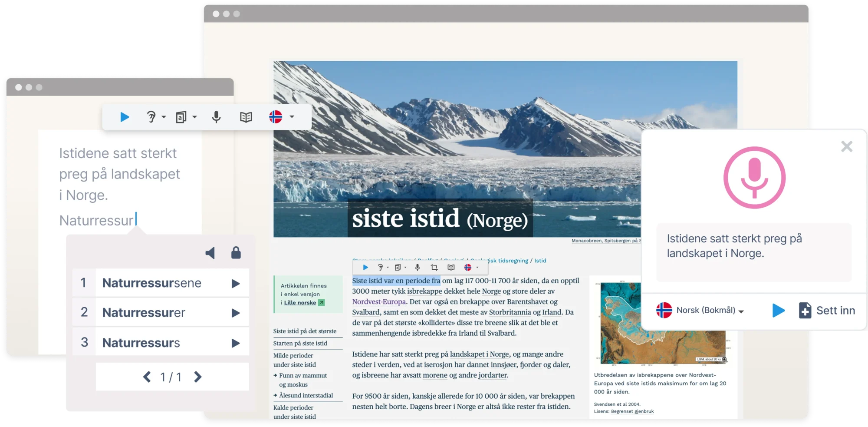Click the ear listening icon in large toolbar
Viewport: 868px width, 427px height.
tap(151, 117)
